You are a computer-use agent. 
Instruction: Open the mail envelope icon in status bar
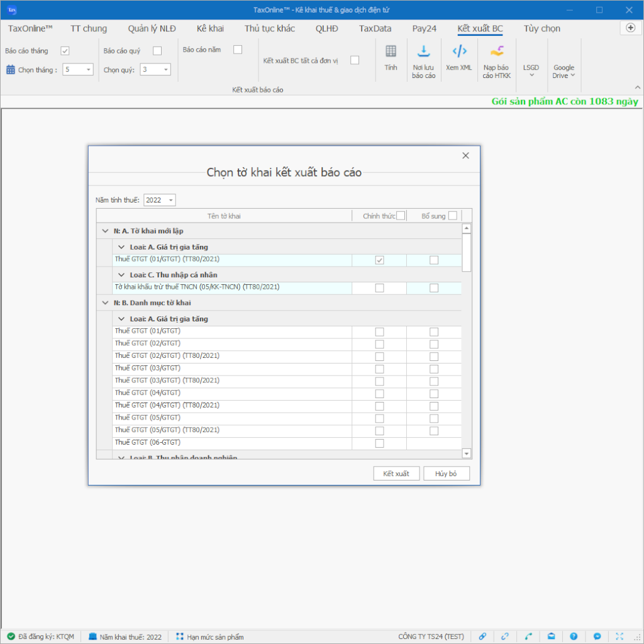[x=551, y=636]
